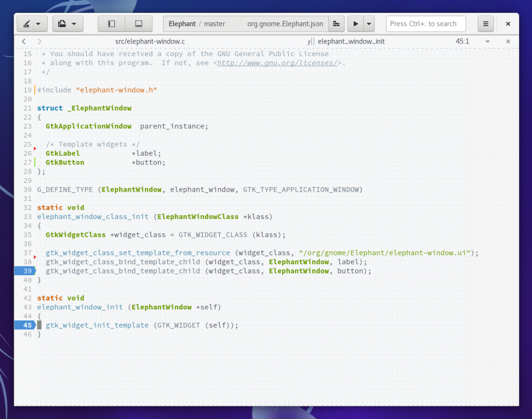Click the G_DEFINE_TYPE macro
The width and height of the screenshot is (532, 419).
point(65,190)
